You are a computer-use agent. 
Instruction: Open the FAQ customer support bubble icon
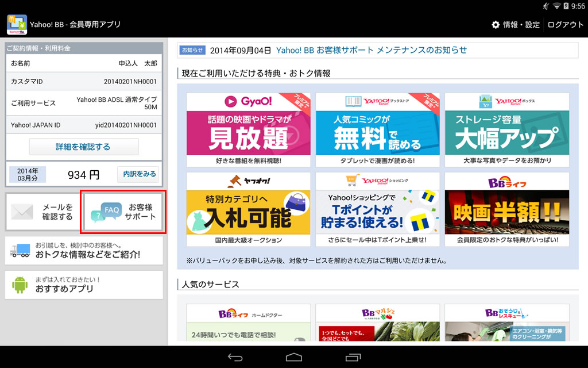(x=105, y=212)
